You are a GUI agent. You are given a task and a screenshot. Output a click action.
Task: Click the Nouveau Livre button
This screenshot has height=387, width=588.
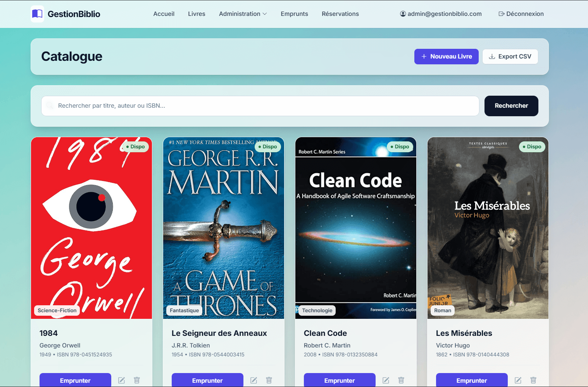click(447, 57)
